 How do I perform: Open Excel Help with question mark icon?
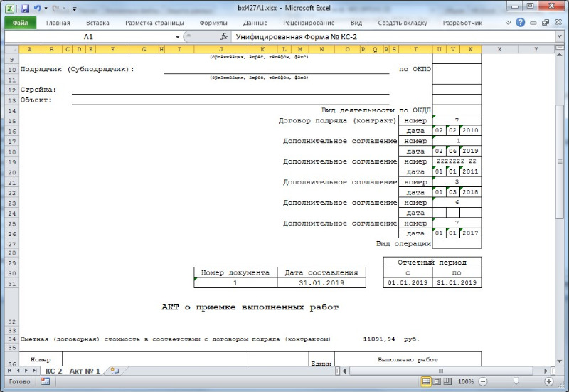pos(521,23)
